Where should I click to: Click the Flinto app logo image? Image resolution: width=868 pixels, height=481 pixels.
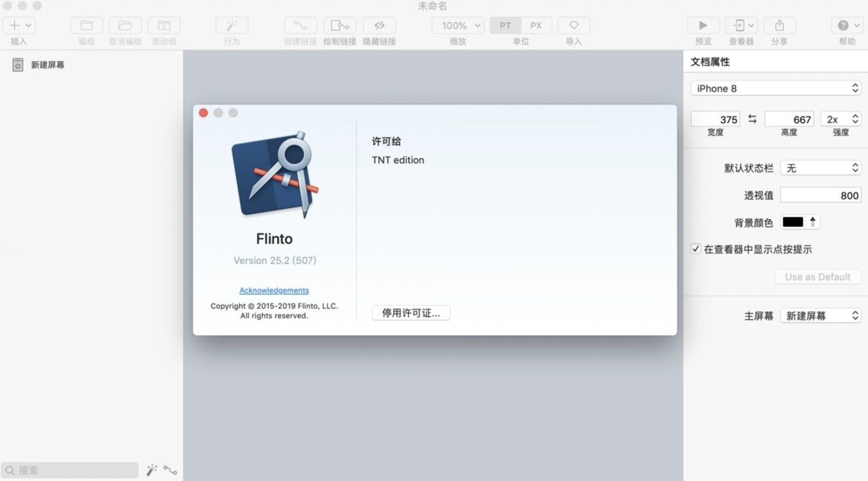click(275, 174)
